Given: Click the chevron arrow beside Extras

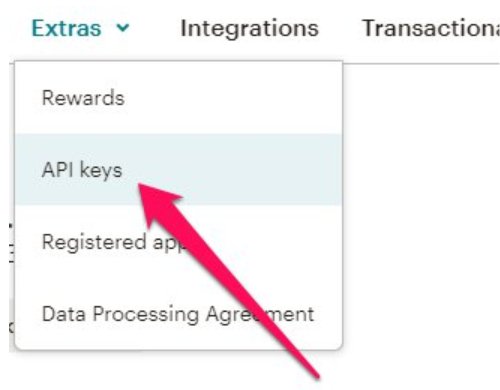Looking at the screenshot, I should [123, 28].
